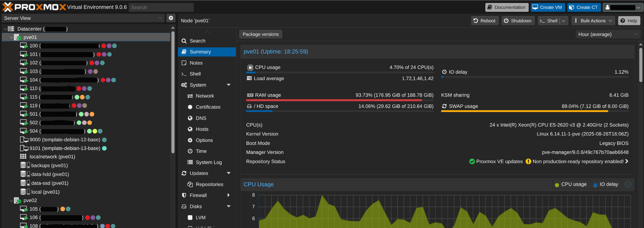Collapse the Disks submenu

[x=229, y=206]
